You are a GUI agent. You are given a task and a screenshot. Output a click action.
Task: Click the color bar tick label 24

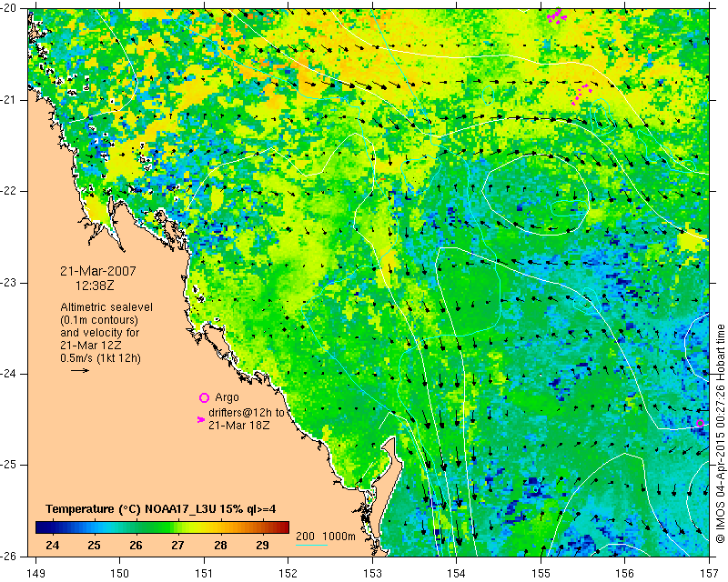coord(53,546)
